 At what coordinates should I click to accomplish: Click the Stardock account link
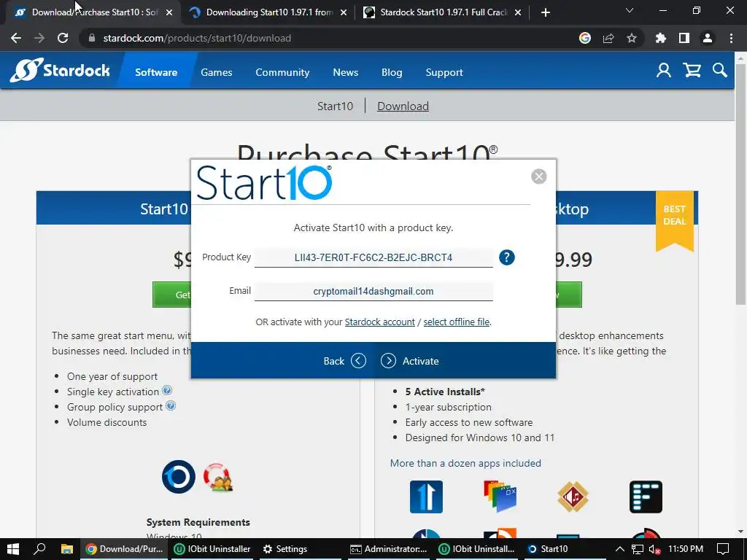pyautogui.click(x=379, y=322)
